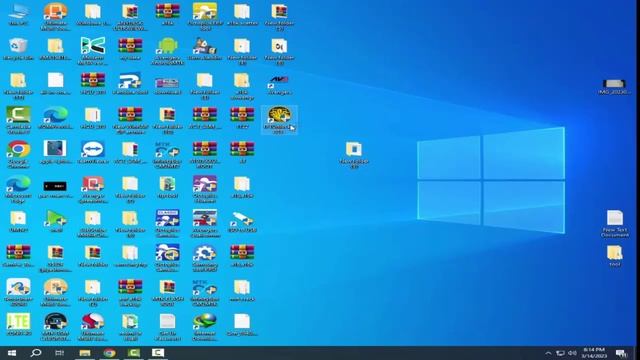Open the green arrow play shortcut
The image size is (640, 360).
coord(56,222)
